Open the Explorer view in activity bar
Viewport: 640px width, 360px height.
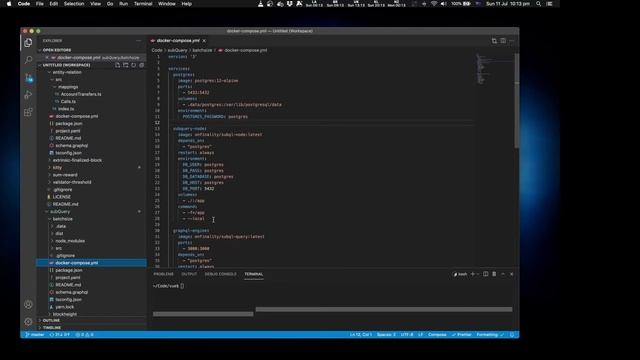click(x=28, y=43)
